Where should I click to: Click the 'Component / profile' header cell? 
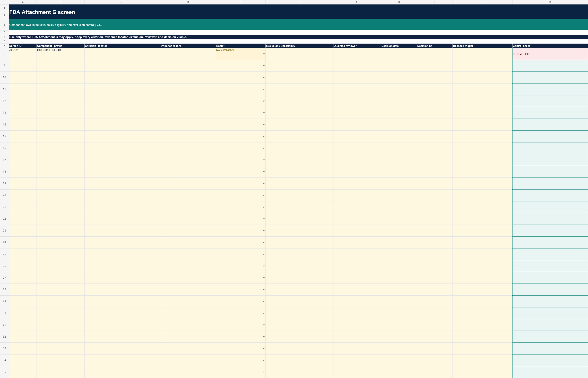pos(60,46)
